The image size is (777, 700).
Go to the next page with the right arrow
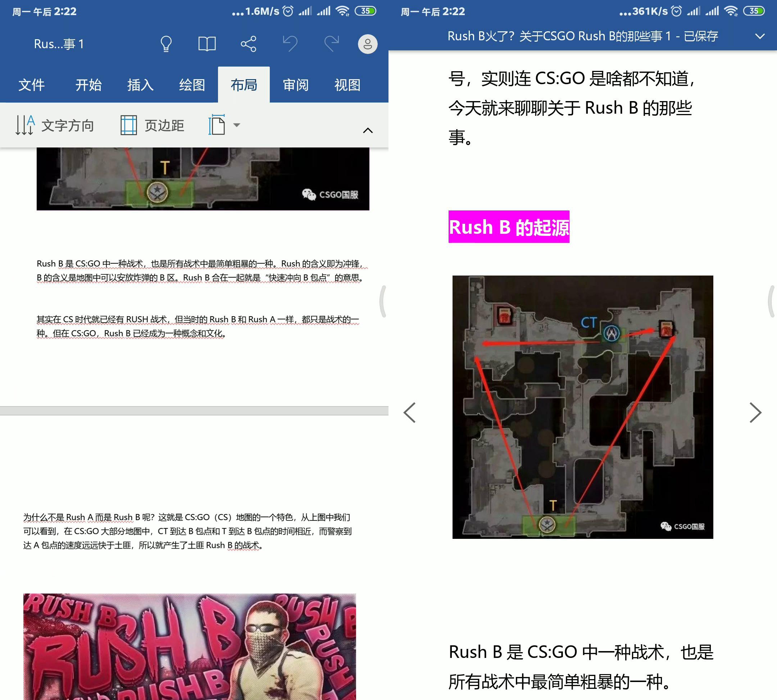tap(755, 412)
